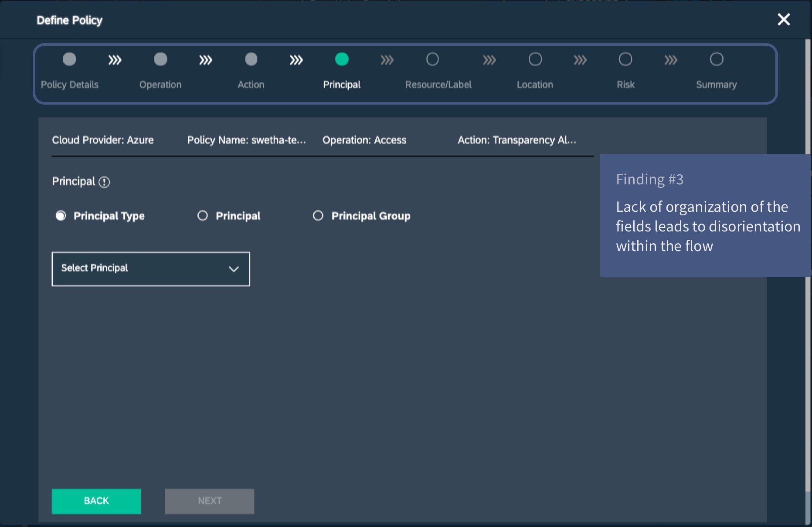Click the green Principal step circle
Viewport: 812px width, 527px height.
(x=342, y=59)
